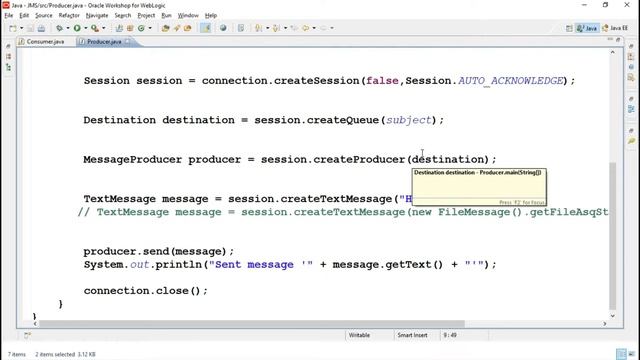Switch to the Consumer.java editor tab
Screen dimensions: 640x360
(x=45, y=42)
